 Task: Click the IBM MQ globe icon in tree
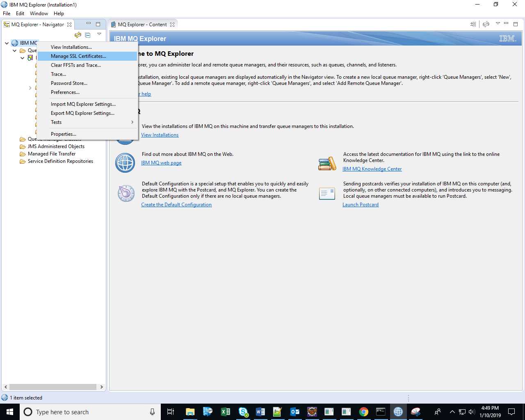15,43
